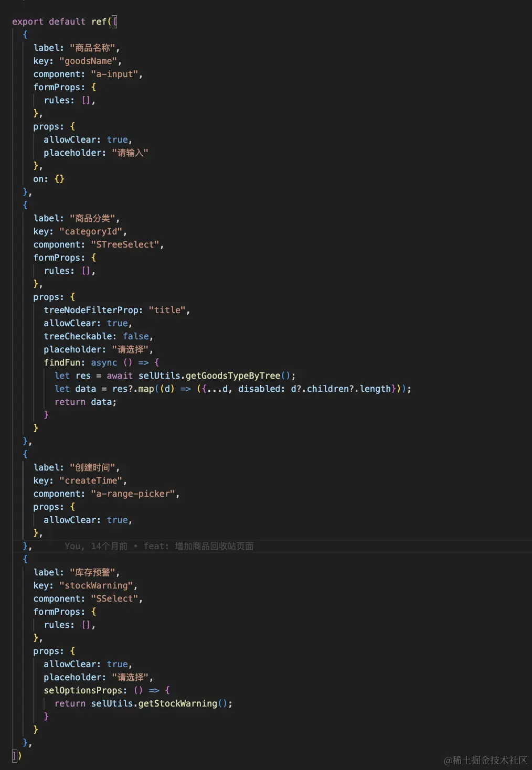Click the "ref" function call name
The width and height of the screenshot is (532, 770).
pos(99,22)
